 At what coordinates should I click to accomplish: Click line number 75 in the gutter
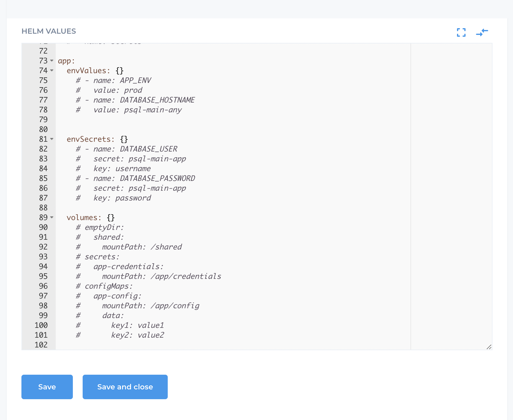pyautogui.click(x=43, y=81)
